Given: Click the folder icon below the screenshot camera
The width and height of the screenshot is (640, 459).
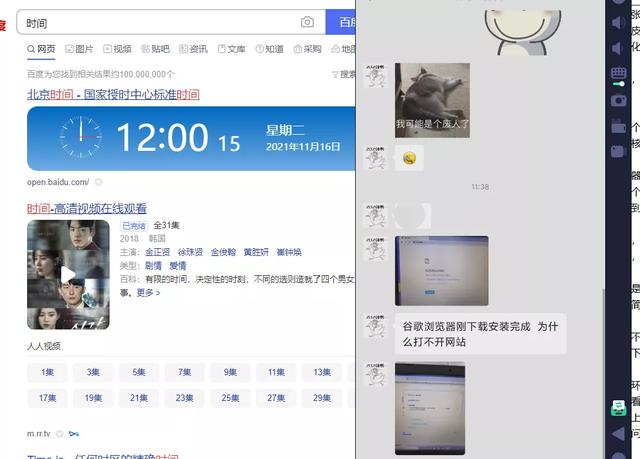Looking at the screenshot, I should [618, 126].
